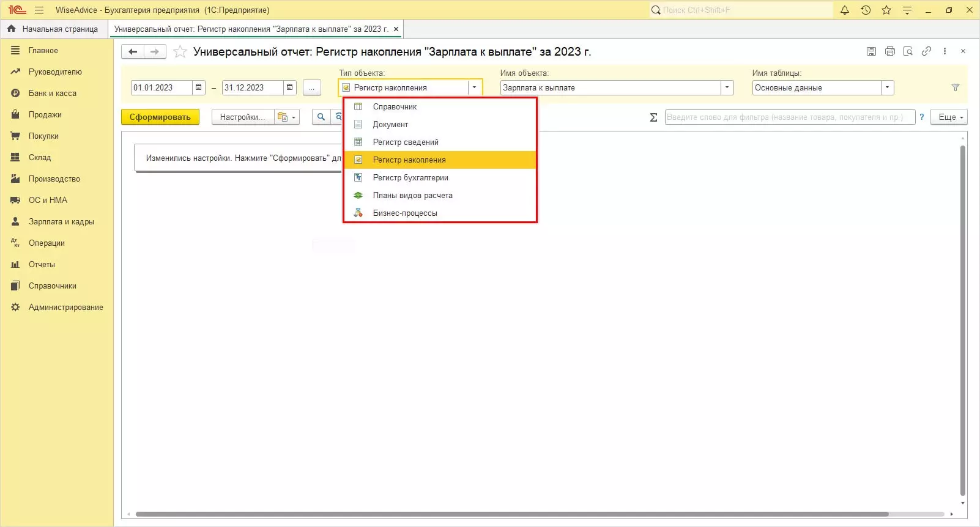980x527 pixels.
Task: Click the Имя объекта field Зарплата к выплате
Action: [611, 87]
